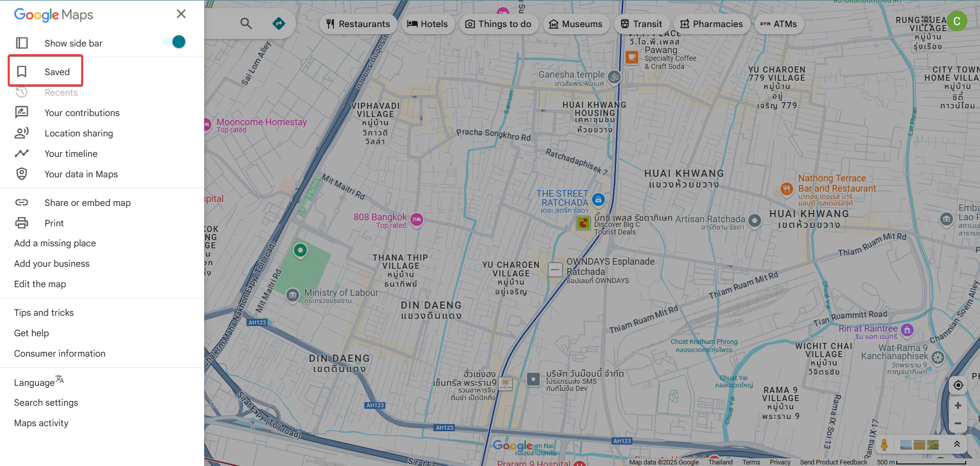Select Share or embed map
980x466 pixels.
(87, 203)
